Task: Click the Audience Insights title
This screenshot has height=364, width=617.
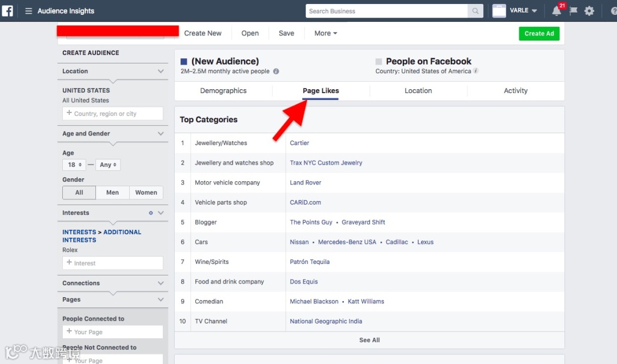Action: coord(66,11)
